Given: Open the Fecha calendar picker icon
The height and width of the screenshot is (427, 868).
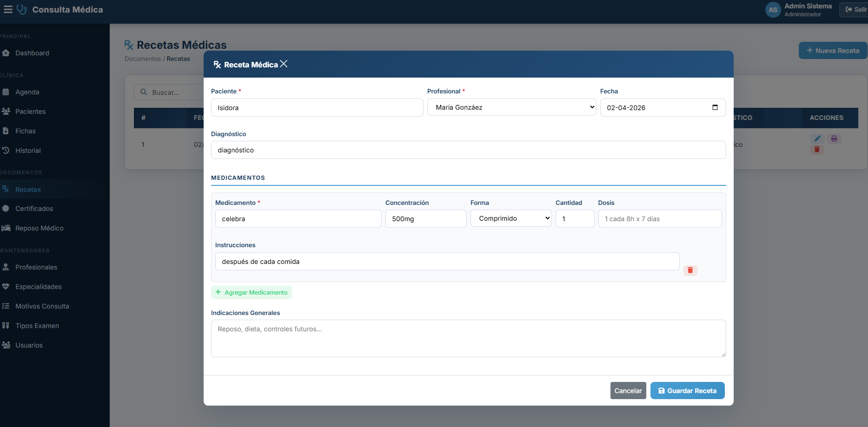Looking at the screenshot, I should pos(715,107).
